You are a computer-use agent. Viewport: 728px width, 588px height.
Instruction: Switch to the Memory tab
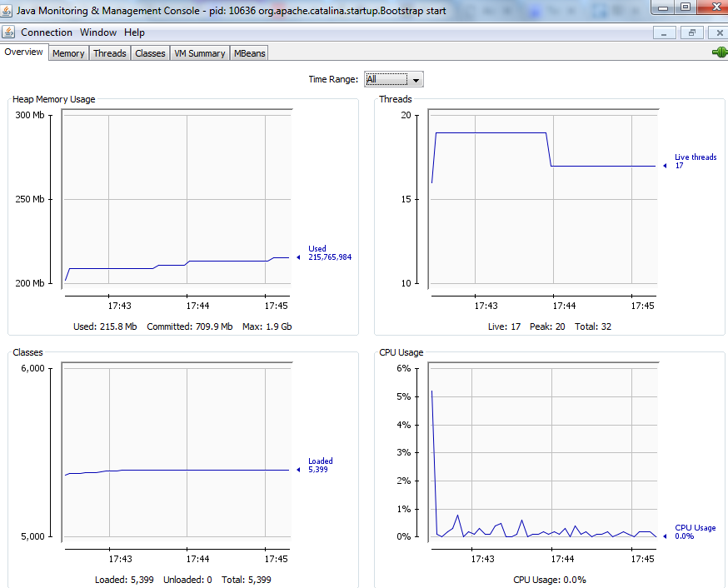tap(68, 53)
